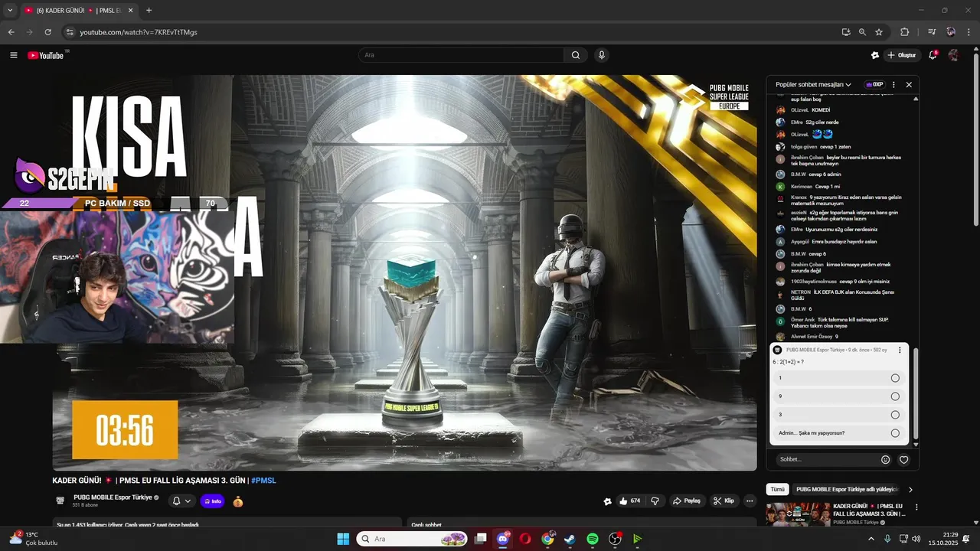The height and width of the screenshot is (551, 980).
Task: Share the video using Paylaş
Action: 686,500
